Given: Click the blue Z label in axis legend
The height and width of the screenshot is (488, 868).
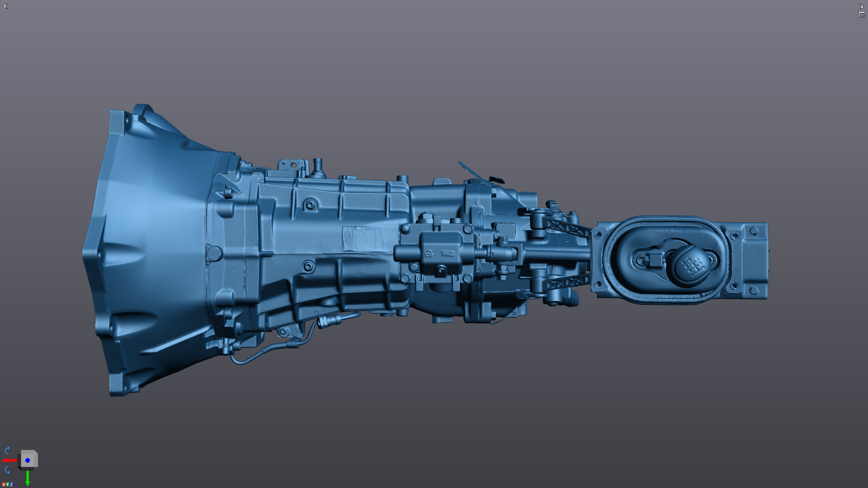Looking at the screenshot, I should [x=12, y=484].
